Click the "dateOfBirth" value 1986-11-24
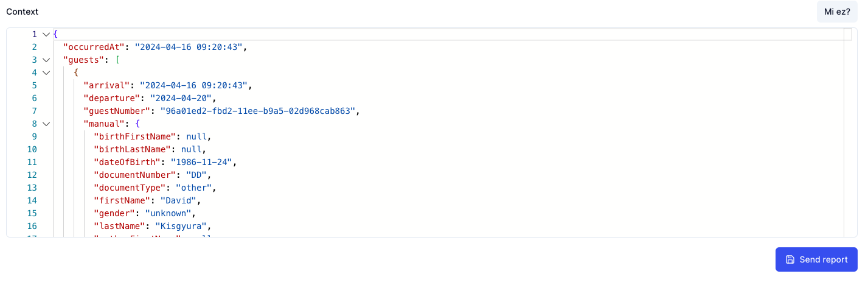 (x=201, y=162)
